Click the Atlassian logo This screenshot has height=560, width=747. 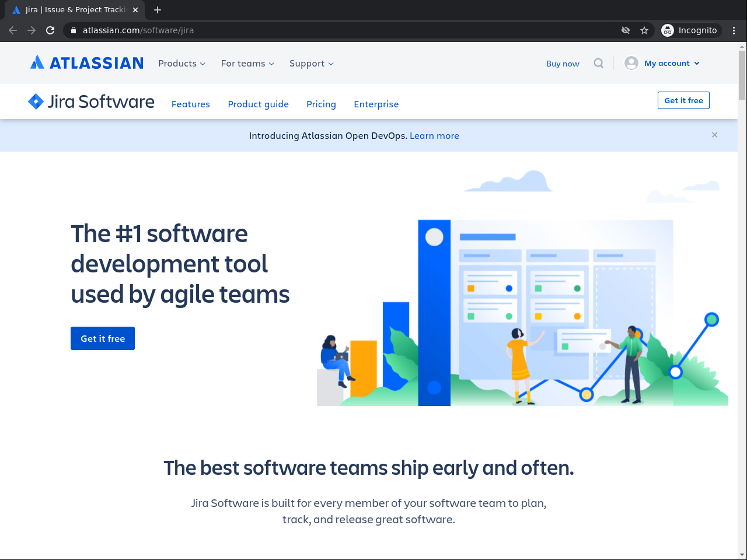(x=87, y=62)
